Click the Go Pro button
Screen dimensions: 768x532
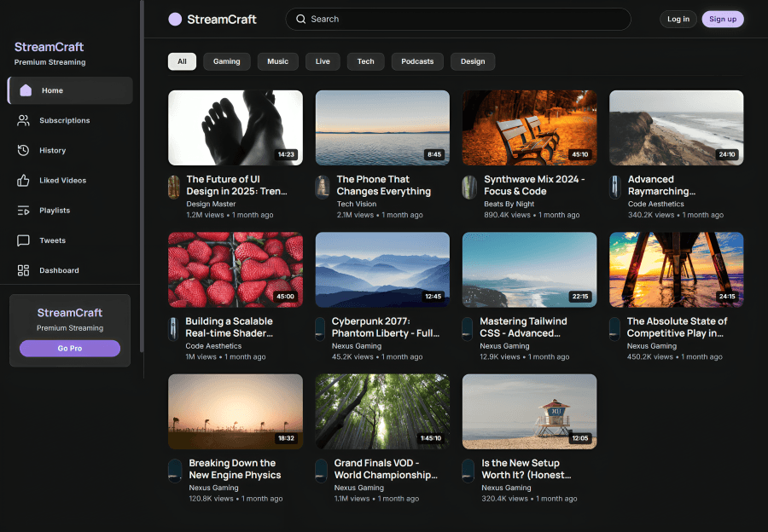pyautogui.click(x=70, y=349)
